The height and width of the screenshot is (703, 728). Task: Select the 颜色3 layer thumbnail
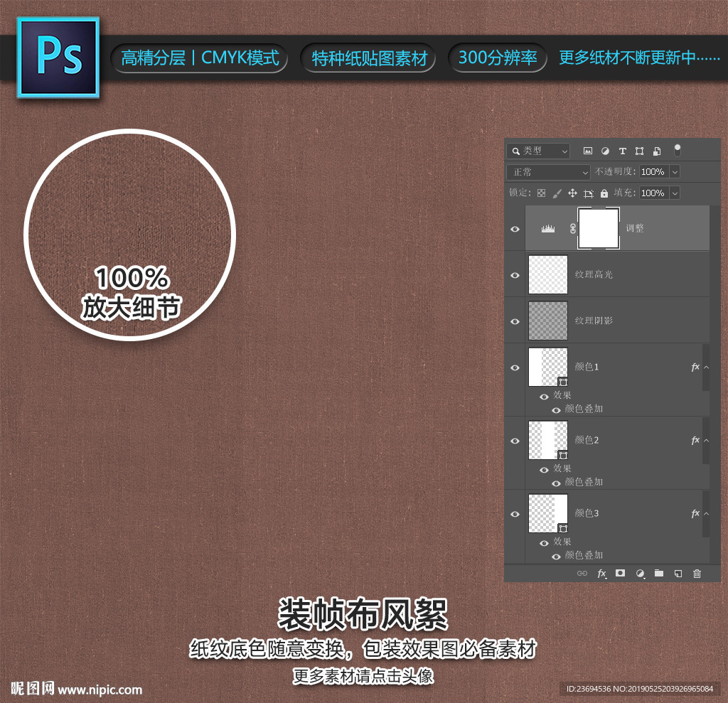coord(548,513)
